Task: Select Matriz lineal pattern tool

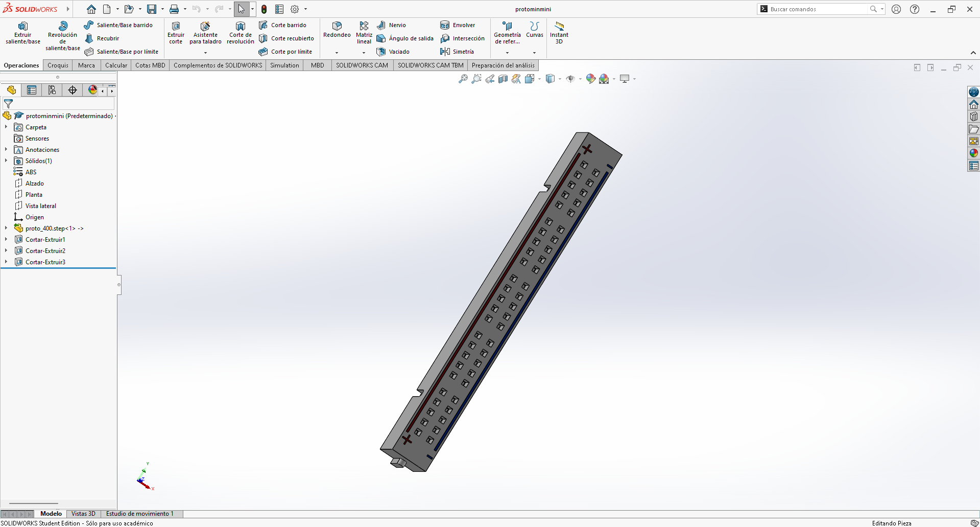Action: tap(364, 34)
